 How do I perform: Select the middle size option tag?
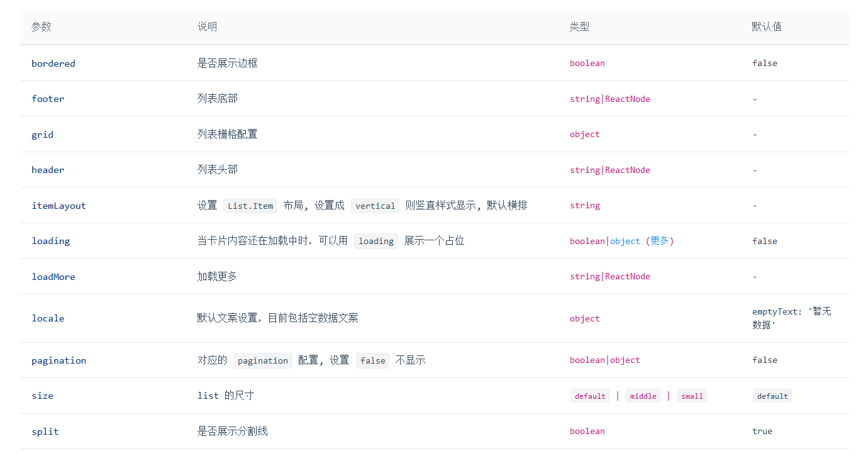click(643, 396)
